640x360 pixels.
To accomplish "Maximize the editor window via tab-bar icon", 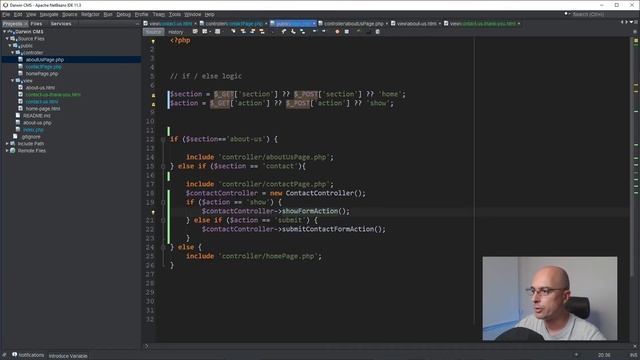I will click(x=636, y=22).
